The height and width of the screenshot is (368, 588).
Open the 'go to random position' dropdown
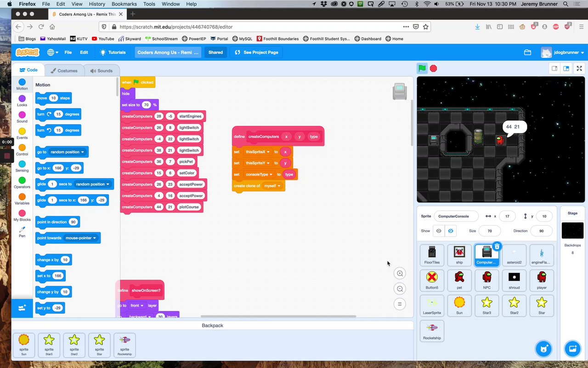[68, 152]
